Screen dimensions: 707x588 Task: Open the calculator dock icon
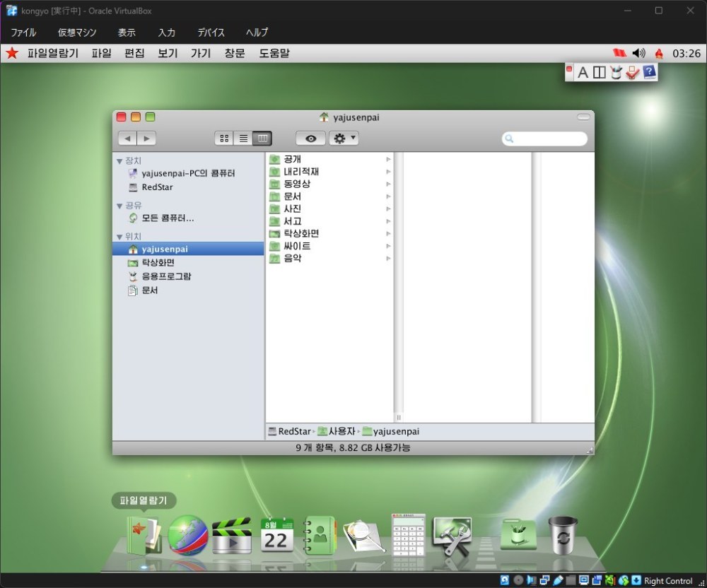pos(408,535)
